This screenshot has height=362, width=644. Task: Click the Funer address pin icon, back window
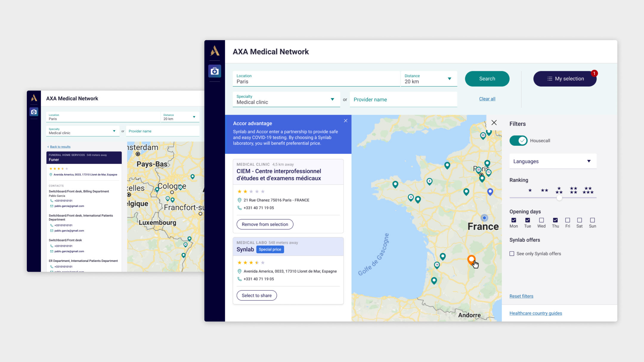click(x=51, y=175)
